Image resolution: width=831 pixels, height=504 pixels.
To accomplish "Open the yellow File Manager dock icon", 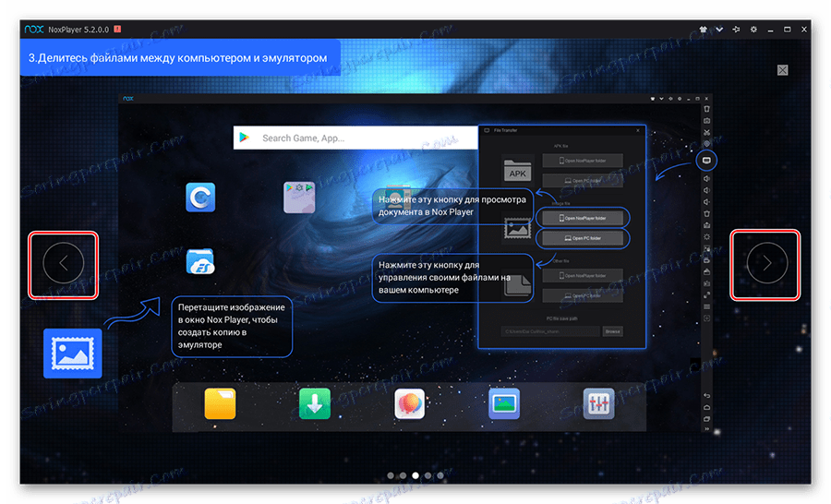I will 220,403.
